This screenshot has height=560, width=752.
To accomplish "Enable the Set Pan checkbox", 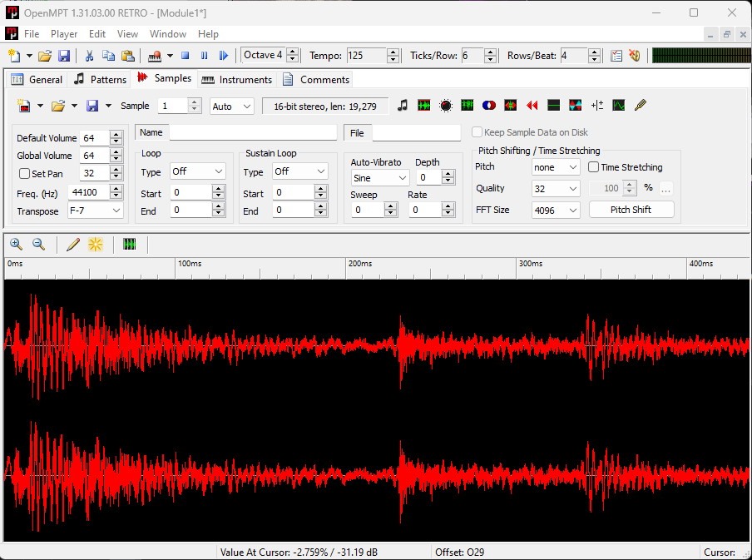I will 24,174.
